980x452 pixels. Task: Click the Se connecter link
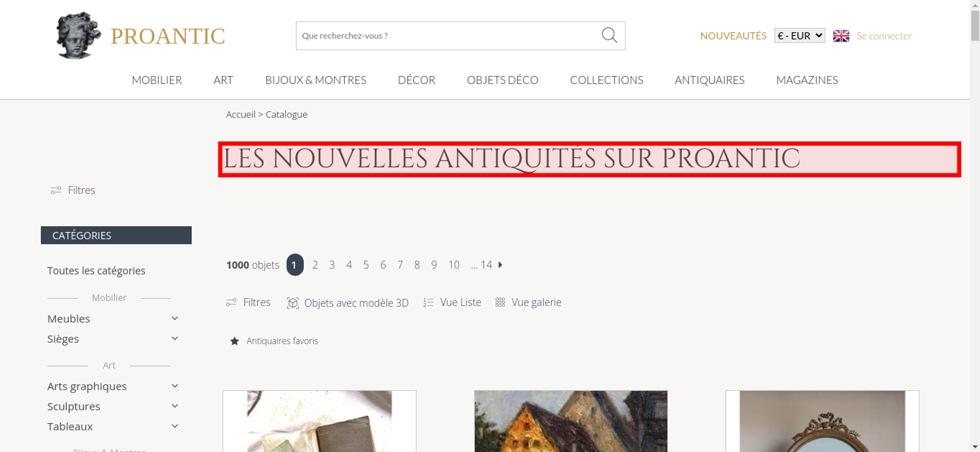pyautogui.click(x=884, y=36)
